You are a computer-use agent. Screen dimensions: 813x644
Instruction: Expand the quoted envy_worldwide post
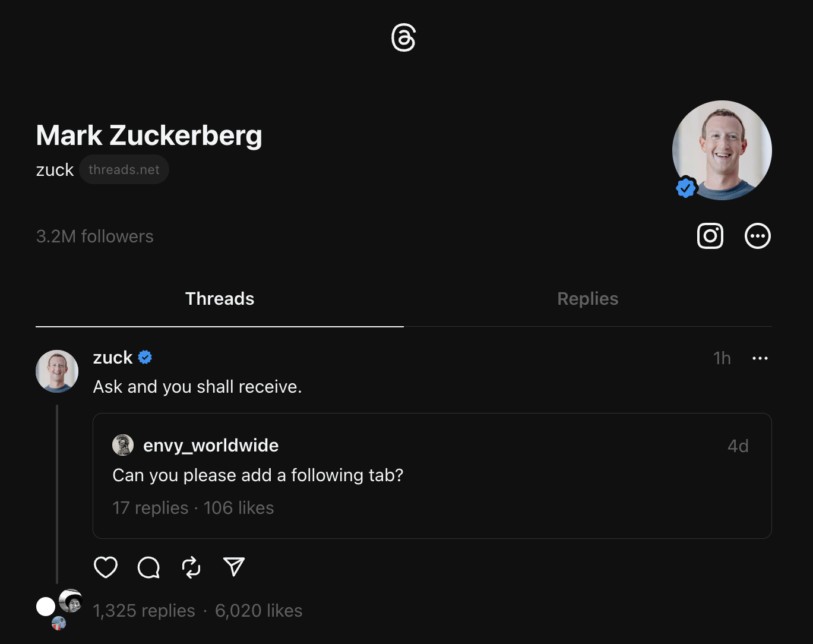pos(432,475)
